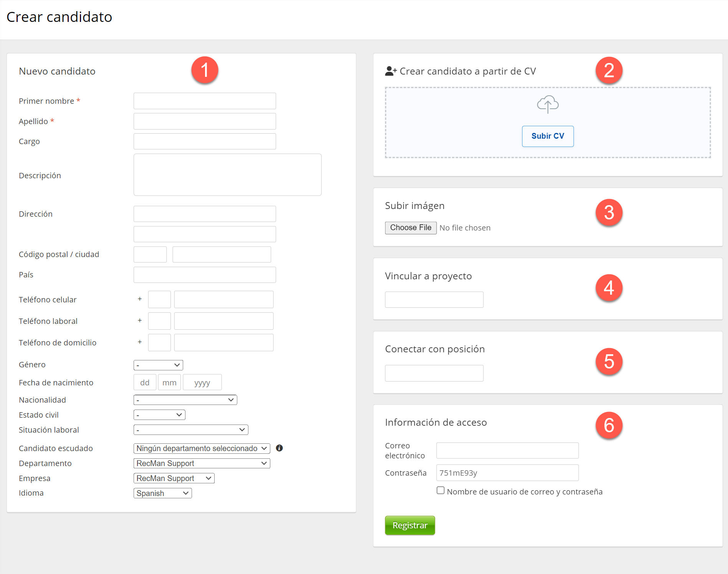
Task: Focus the Primer nombre input field
Action: coord(205,101)
